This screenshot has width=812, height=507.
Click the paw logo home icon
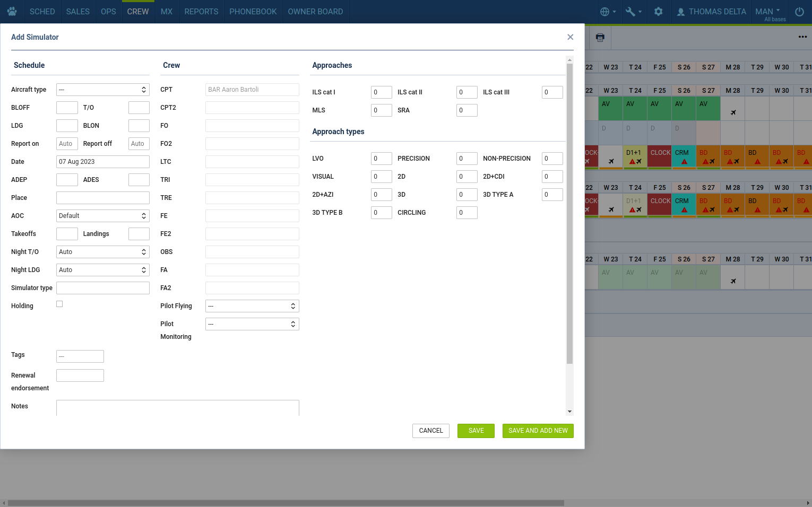12,11
